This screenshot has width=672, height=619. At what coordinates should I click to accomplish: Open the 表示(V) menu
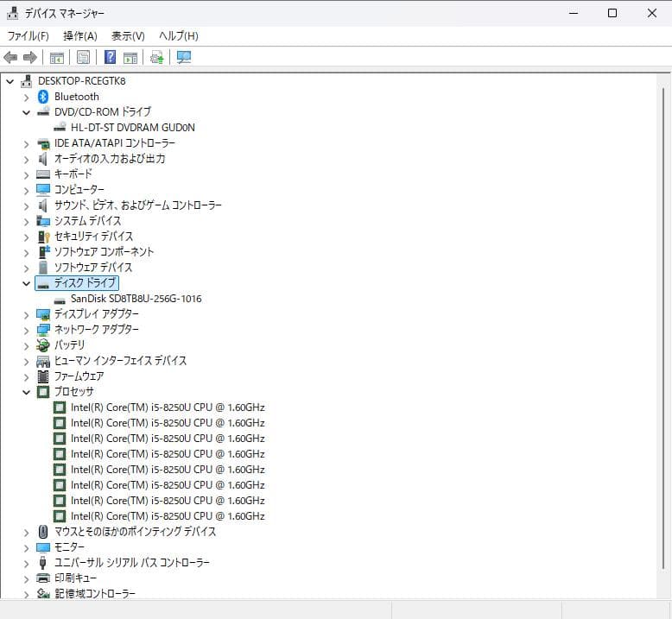pyautogui.click(x=128, y=36)
